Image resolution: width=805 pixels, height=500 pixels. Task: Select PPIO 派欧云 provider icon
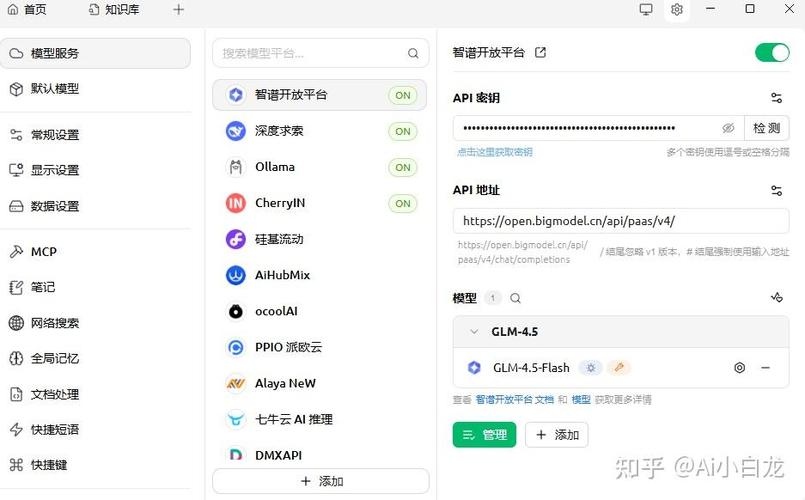pos(236,348)
